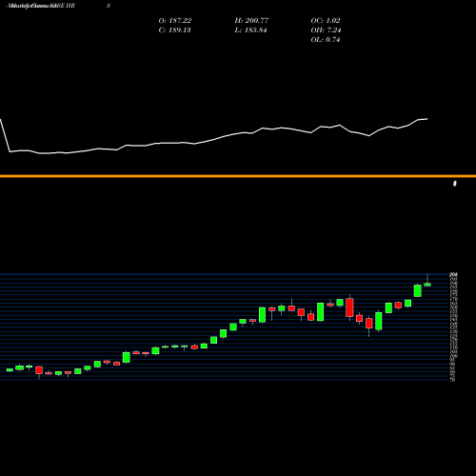Click the 200 label at top of price axis
The image size is (476, 476).
(453, 274)
